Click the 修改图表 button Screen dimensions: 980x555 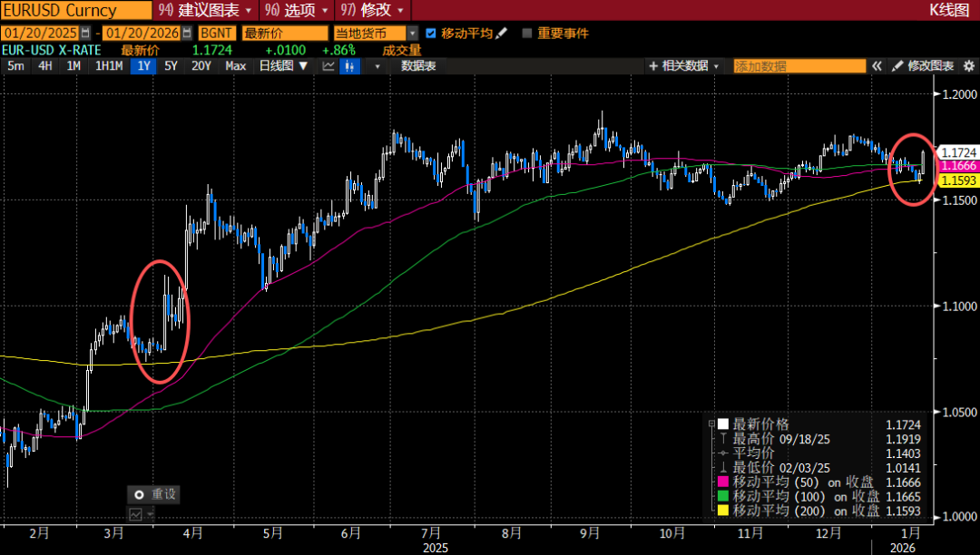(x=923, y=66)
